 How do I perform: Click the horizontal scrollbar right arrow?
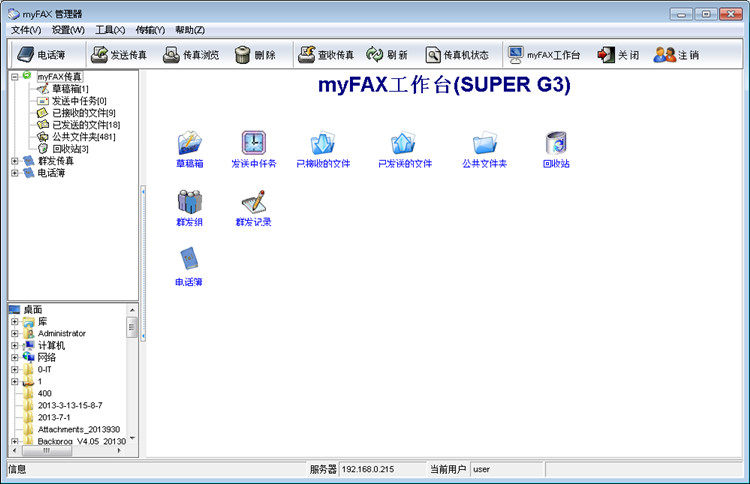coord(120,451)
